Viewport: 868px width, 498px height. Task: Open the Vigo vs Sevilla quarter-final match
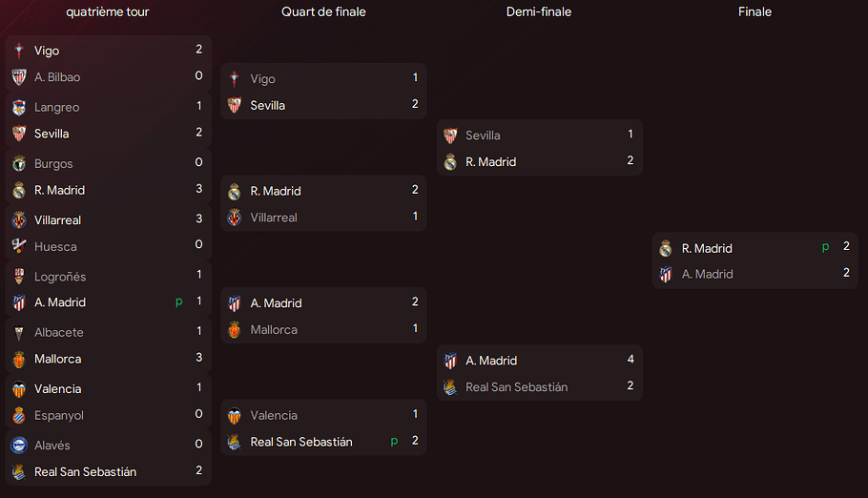click(x=323, y=92)
